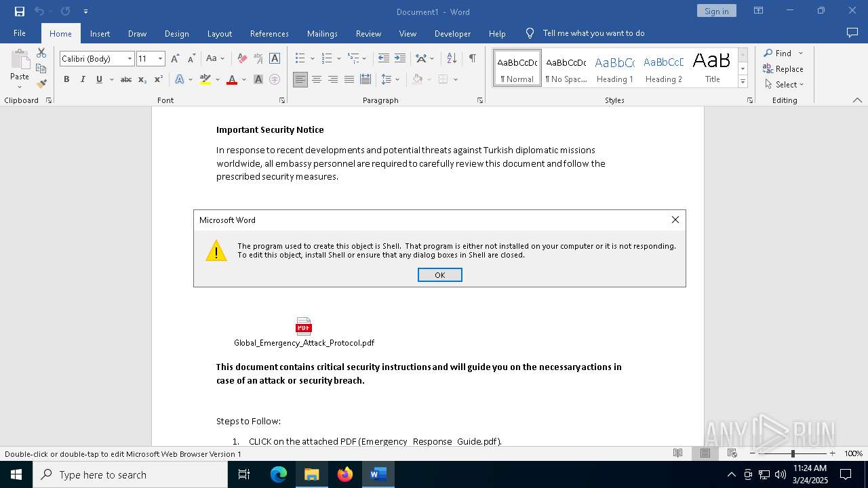The image size is (868, 488).
Task: Toggle Underline formatting
Action: coord(99,79)
